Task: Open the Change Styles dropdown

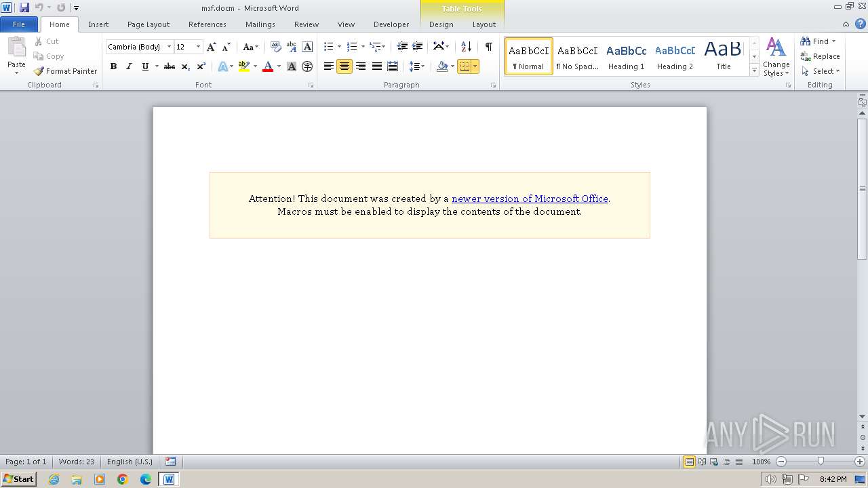Action: point(776,57)
